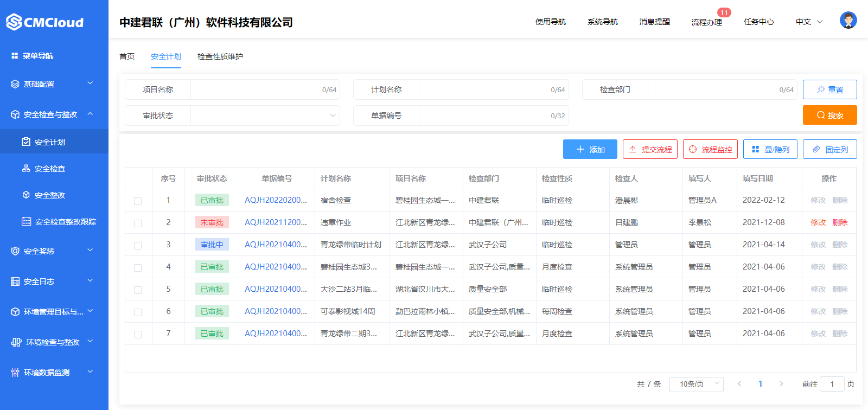Open the user avatar profile icon
Screen dimensions: 868x410
tap(848, 20)
